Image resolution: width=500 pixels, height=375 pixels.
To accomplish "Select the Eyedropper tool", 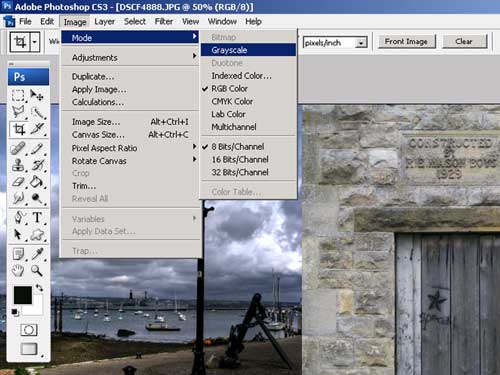I will coord(37,254).
